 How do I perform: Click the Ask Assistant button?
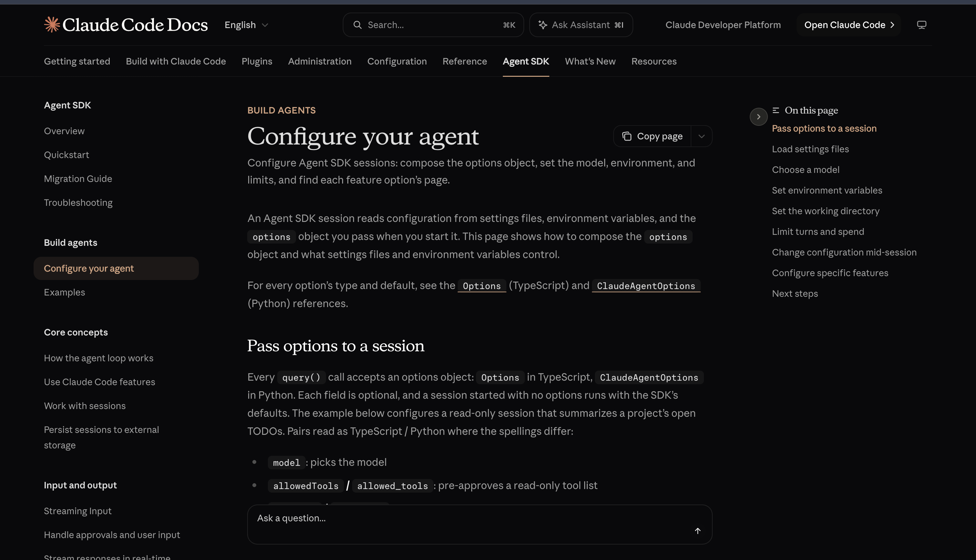[x=581, y=25]
